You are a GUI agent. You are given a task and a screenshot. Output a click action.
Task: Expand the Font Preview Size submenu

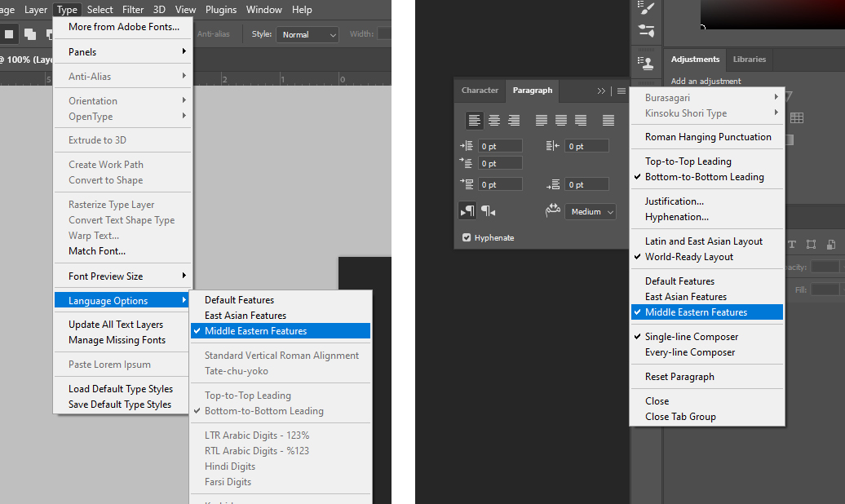click(x=123, y=276)
